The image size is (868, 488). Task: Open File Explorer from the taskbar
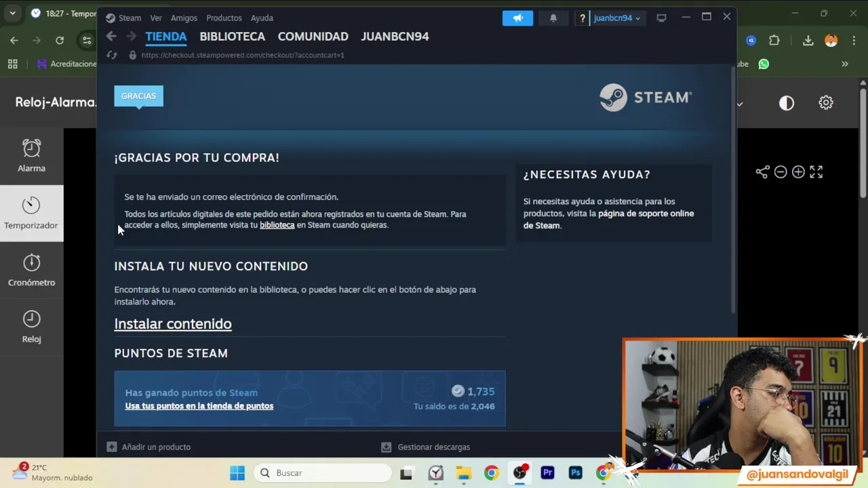463,473
